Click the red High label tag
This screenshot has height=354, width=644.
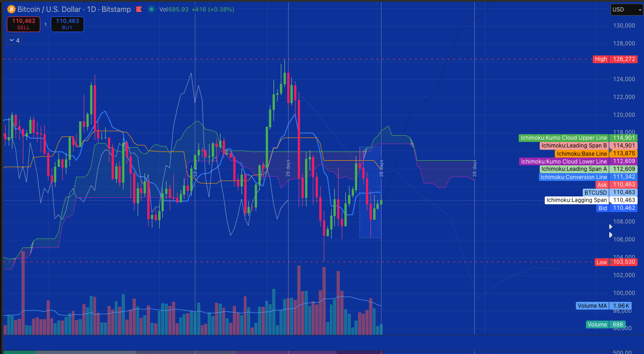(x=601, y=59)
